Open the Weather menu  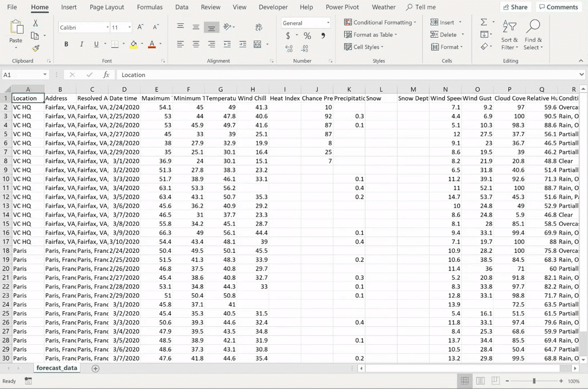pyautogui.click(x=384, y=7)
